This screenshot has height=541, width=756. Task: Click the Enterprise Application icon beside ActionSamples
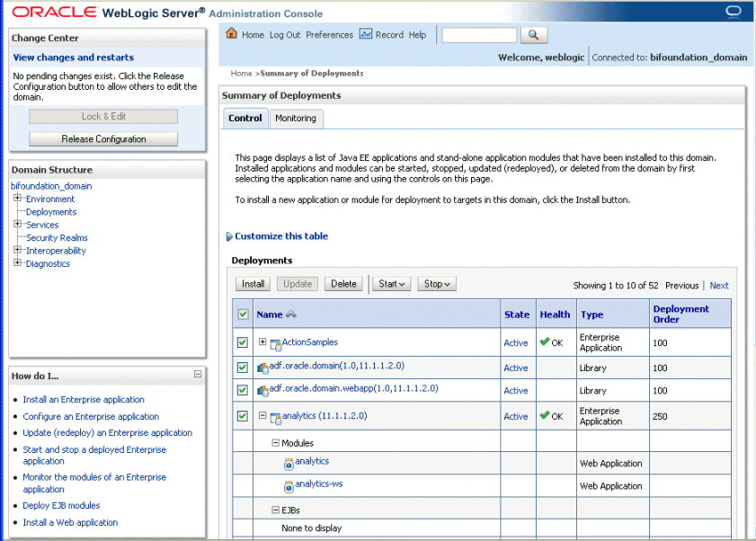[x=276, y=342]
